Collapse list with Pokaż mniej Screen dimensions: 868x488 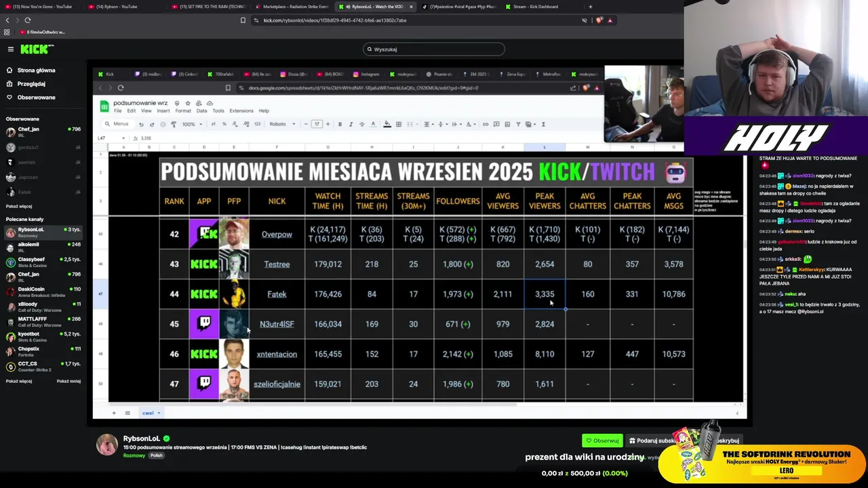pyautogui.click(x=68, y=381)
